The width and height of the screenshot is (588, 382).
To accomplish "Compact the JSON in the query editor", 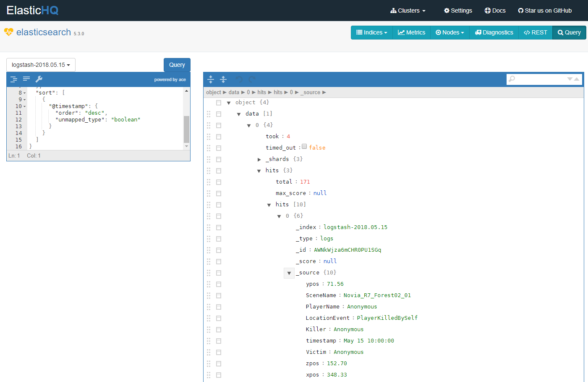I will click(x=26, y=79).
